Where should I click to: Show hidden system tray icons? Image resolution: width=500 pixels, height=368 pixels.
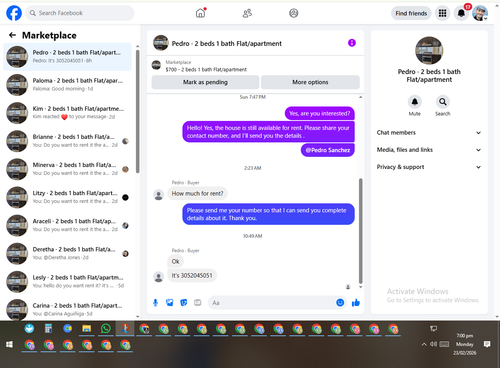[x=424, y=344]
